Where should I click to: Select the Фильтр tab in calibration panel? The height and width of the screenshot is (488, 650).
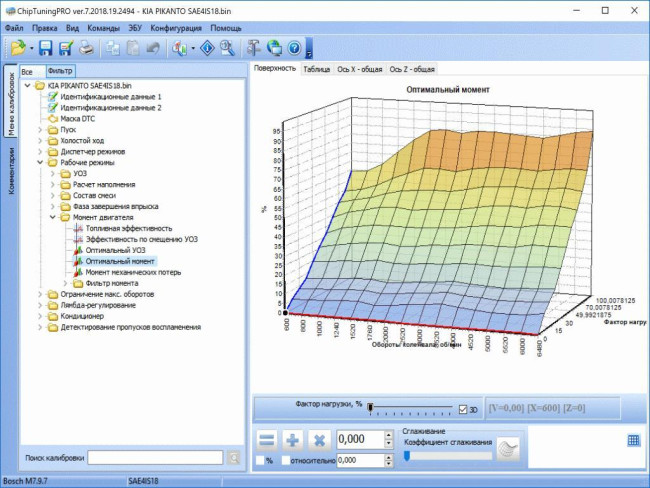(x=60, y=71)
